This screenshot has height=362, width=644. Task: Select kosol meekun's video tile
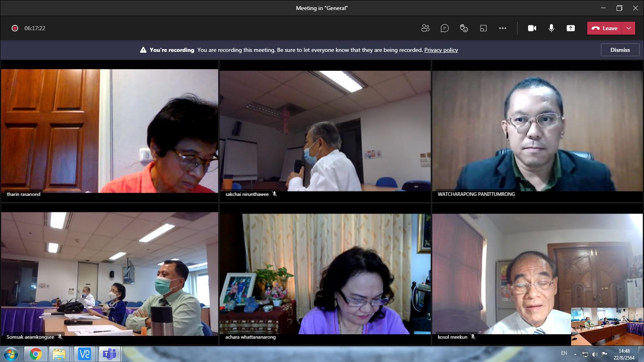537,274
